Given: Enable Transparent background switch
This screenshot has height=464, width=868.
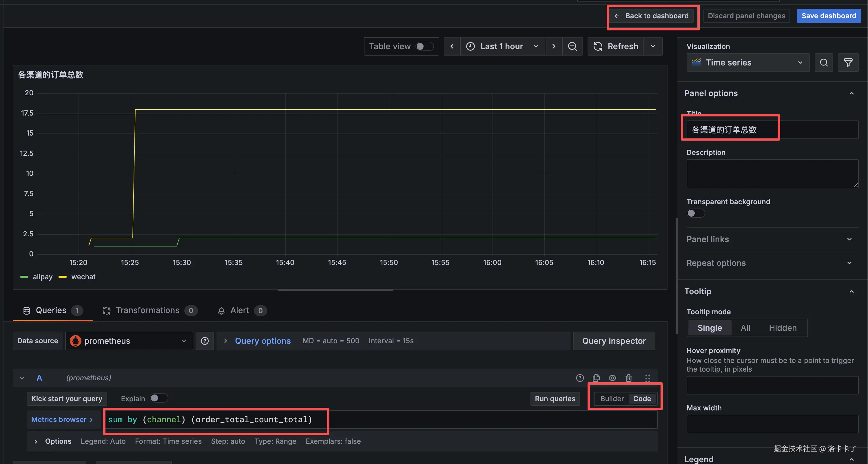Looking at the screenshot, I should coord(696,213).
